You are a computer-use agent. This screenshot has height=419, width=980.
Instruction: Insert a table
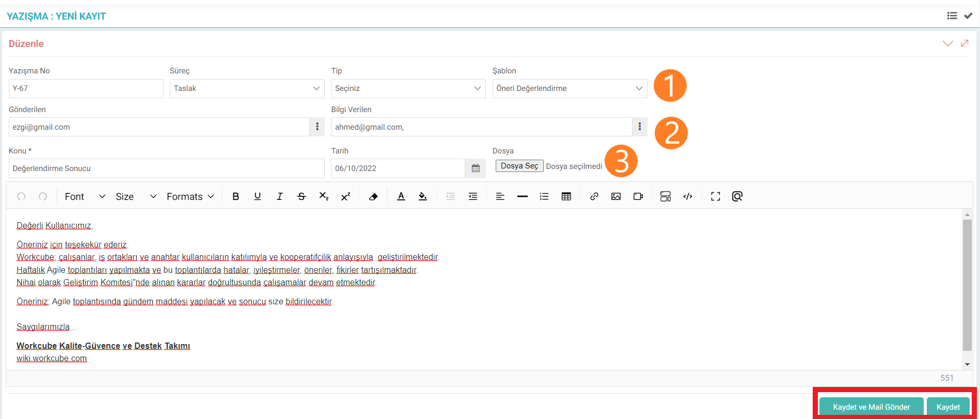[566, 196]
